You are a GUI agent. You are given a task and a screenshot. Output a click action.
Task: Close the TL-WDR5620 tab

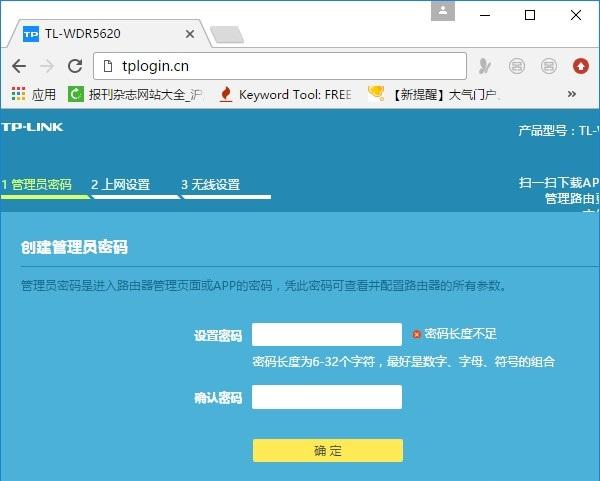click(190, 34)
